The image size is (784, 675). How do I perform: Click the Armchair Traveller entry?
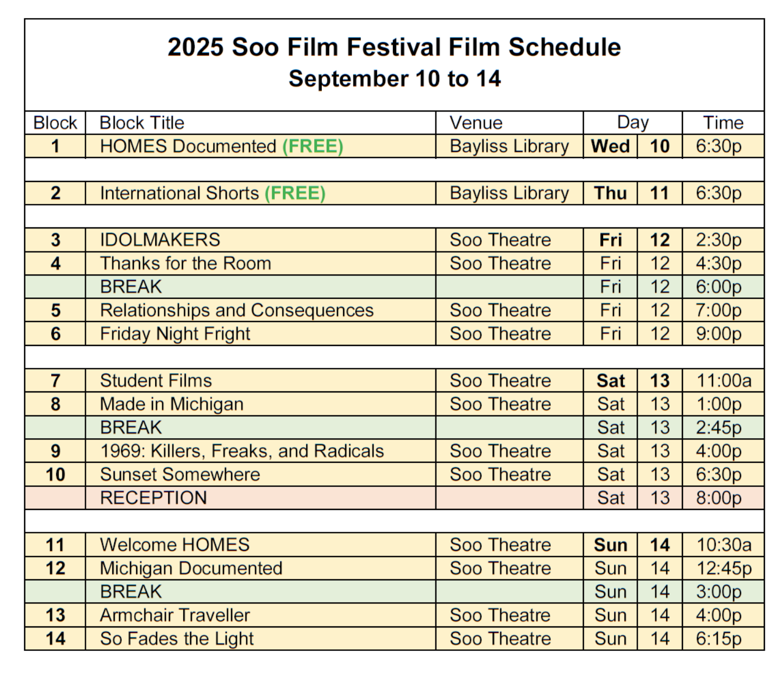(175, 615)
